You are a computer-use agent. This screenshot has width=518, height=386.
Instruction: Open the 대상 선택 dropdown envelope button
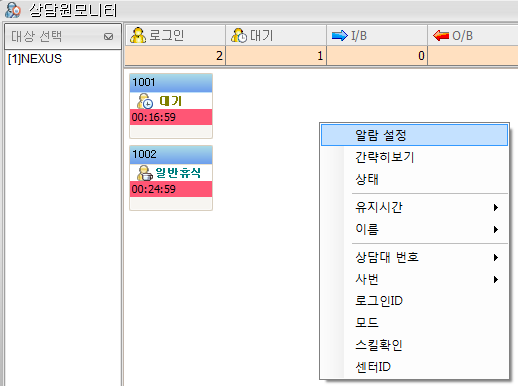coord(108,36)
